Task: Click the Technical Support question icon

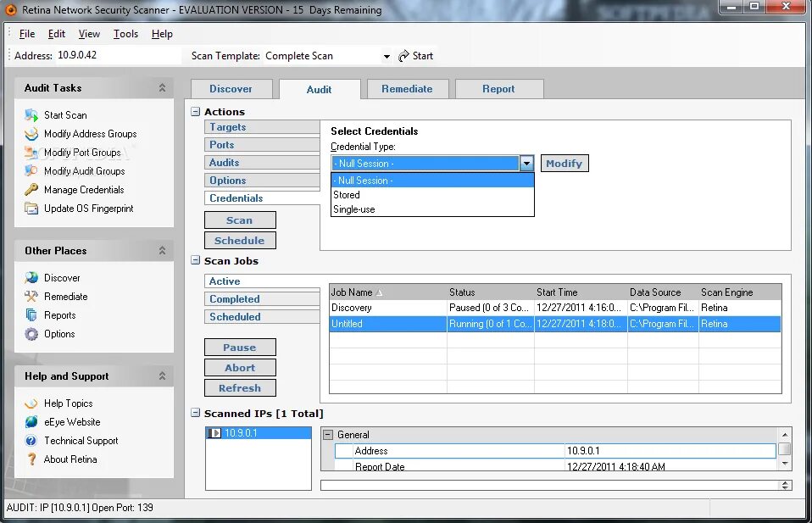Action: pyautogui.click(x=31, y=440)
